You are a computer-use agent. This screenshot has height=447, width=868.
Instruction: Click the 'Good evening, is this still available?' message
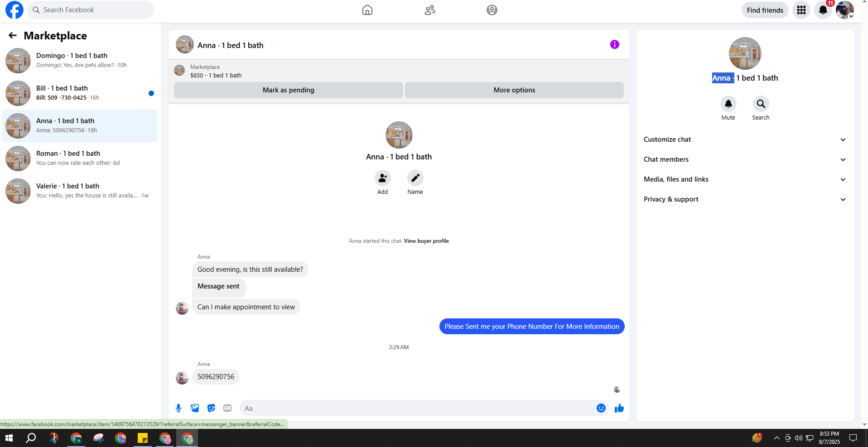click(x=250, y=269)
